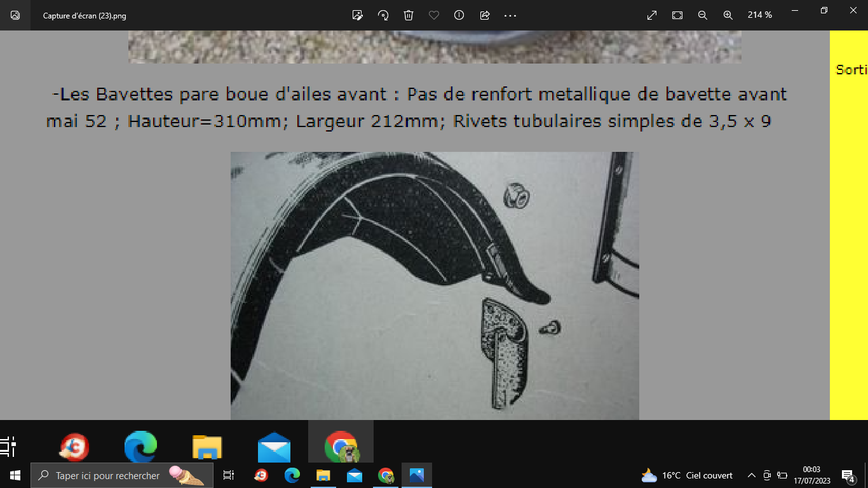
Task: Expand the three-dot See more menu
Action: point(510,15)
